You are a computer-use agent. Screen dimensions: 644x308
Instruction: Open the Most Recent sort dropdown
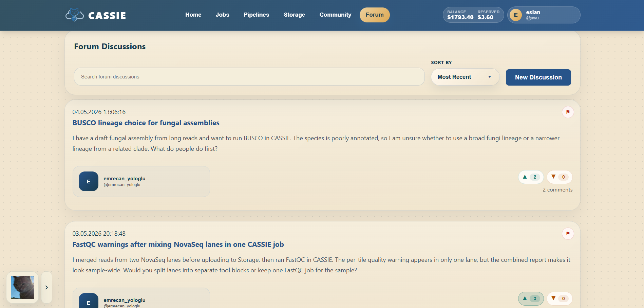pos(465,77)
